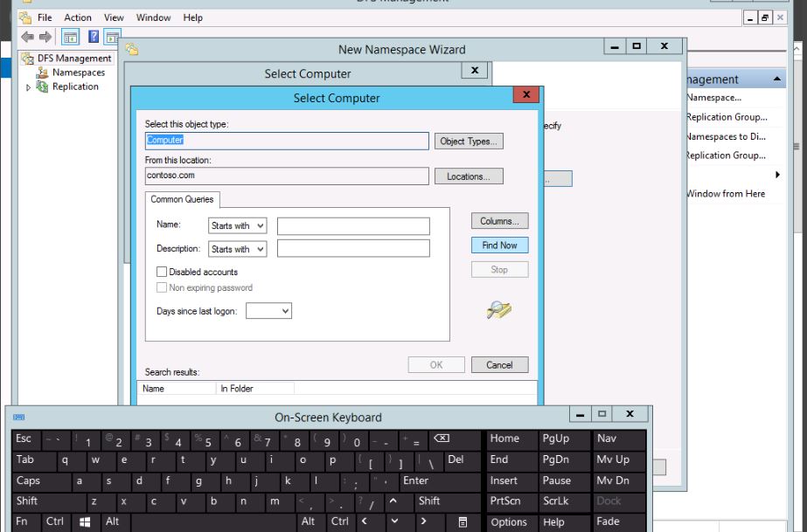
Task: Open the Help menu
Action: pos(193,17)
